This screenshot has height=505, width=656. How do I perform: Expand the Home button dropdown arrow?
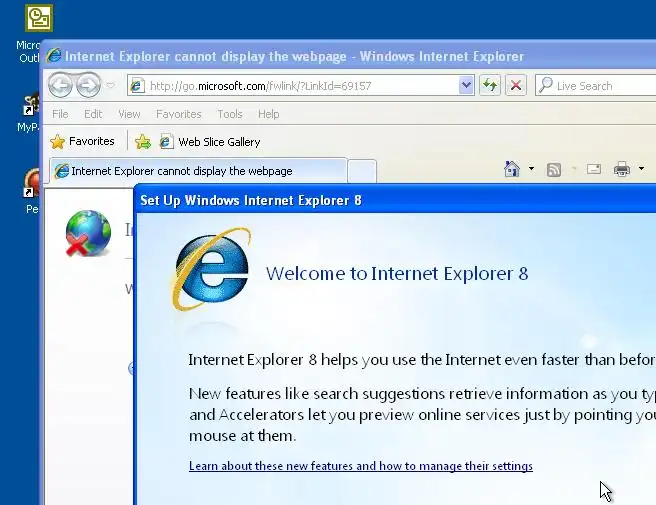click(x=531, y=169)
